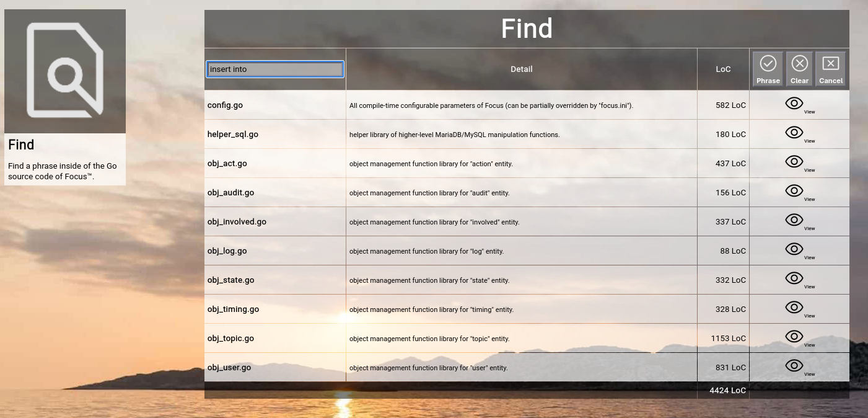Click the obj_topic.go file name
Image resolution: width=868 pixels, height=418 pixels.
tap(230, 339)
